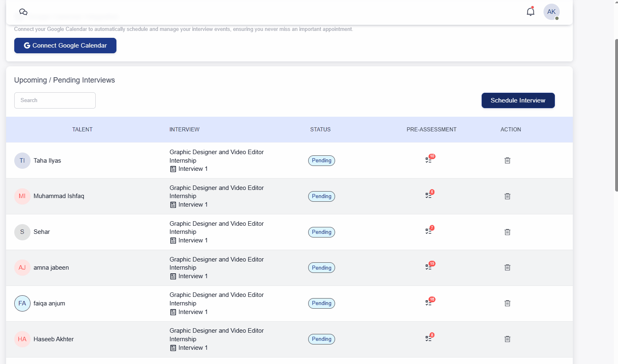Open the chat messages icon
The image size is (618, 364).
[23, 12]
